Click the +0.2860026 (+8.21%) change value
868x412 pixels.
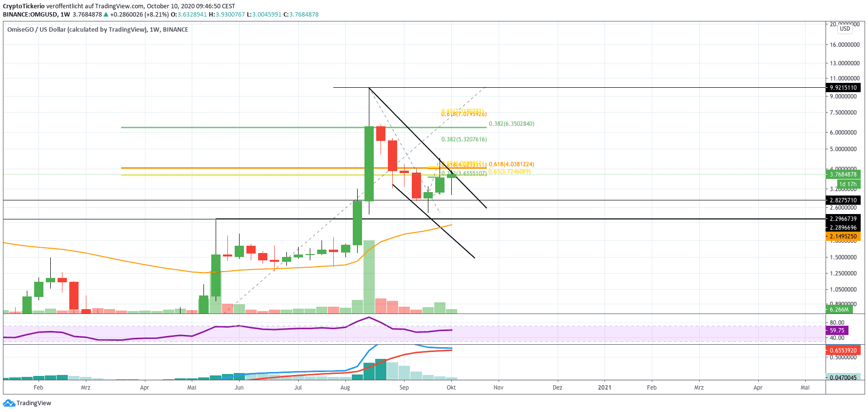click(x=140, y=15)
